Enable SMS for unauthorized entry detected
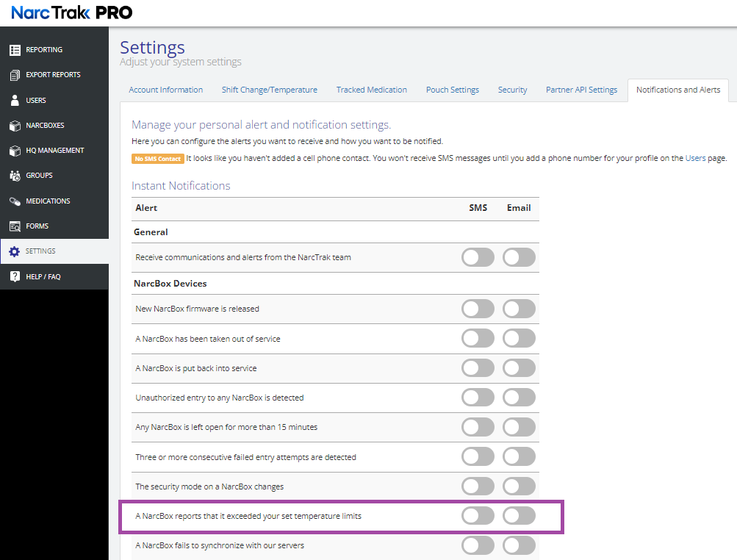Screen dimensions: 737x560 point(478,398)
